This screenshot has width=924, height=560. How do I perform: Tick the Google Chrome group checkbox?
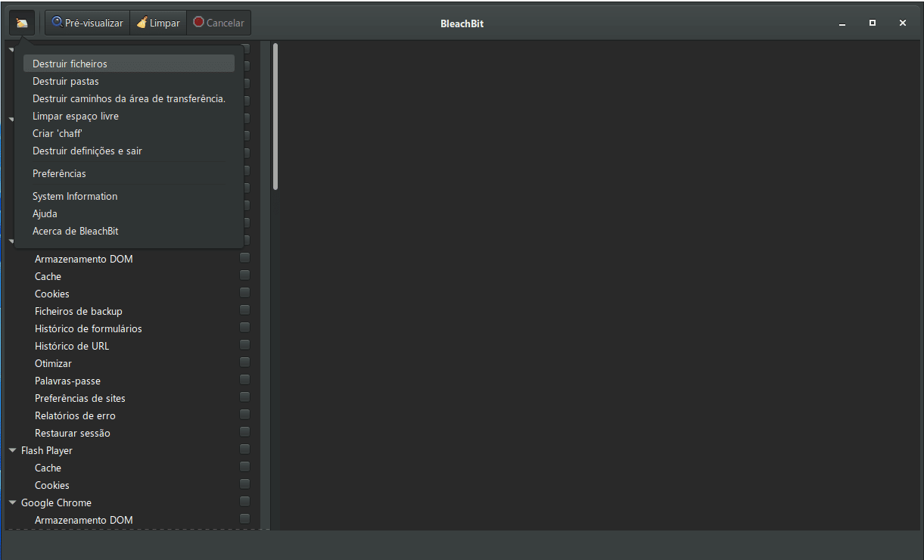[245, 502]
